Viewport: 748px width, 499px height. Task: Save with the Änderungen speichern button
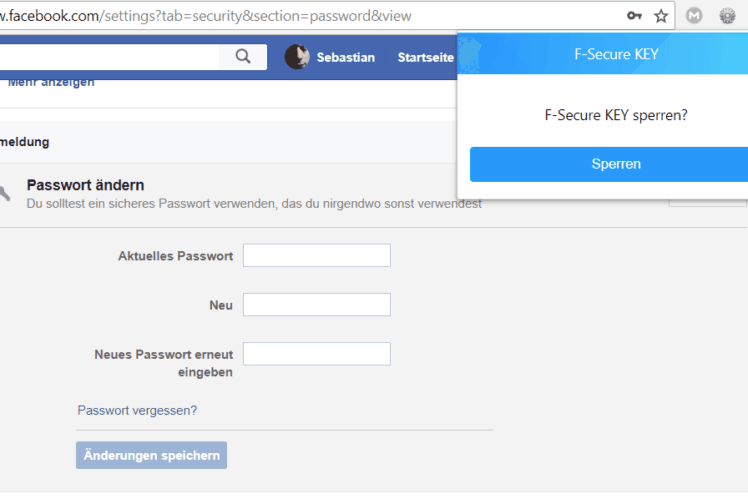click(x=151, y=455)
